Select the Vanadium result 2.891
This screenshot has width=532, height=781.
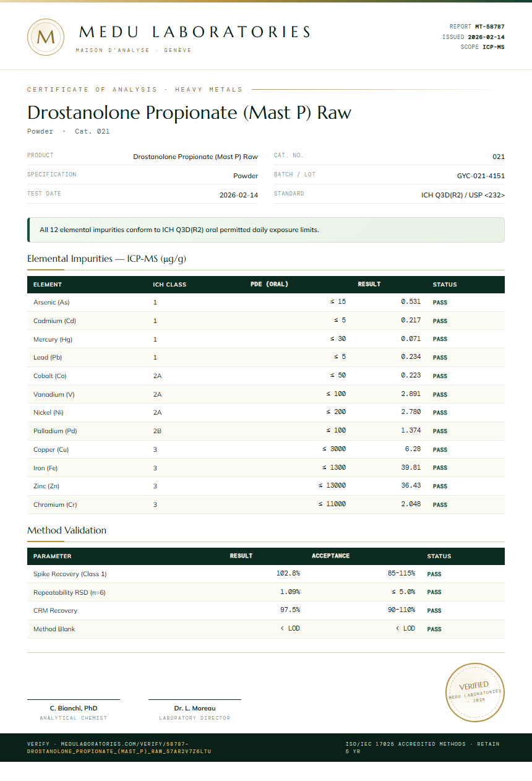coord(411,394)
